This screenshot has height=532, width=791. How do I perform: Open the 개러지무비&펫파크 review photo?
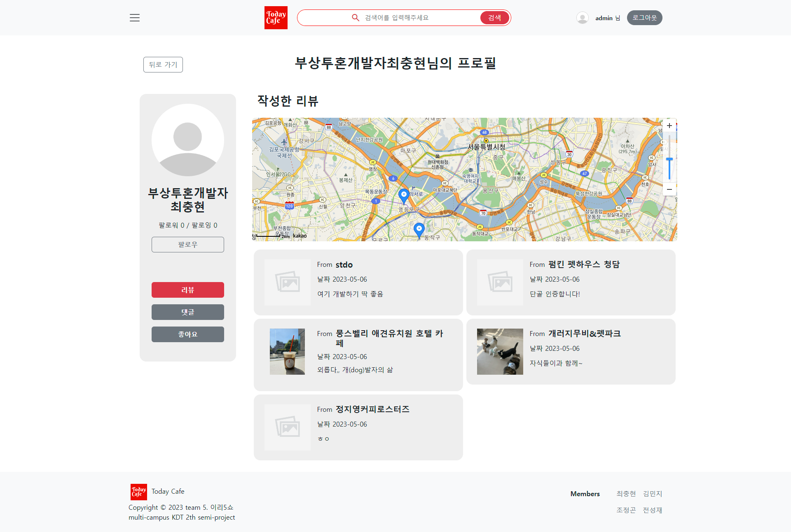pos(500,352)
